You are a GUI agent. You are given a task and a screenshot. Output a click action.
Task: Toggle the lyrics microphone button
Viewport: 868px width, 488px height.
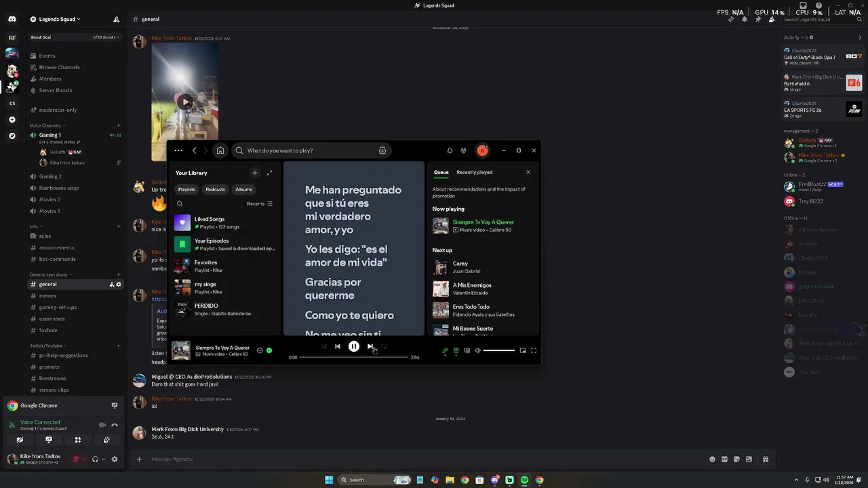(x=445, y=350)
